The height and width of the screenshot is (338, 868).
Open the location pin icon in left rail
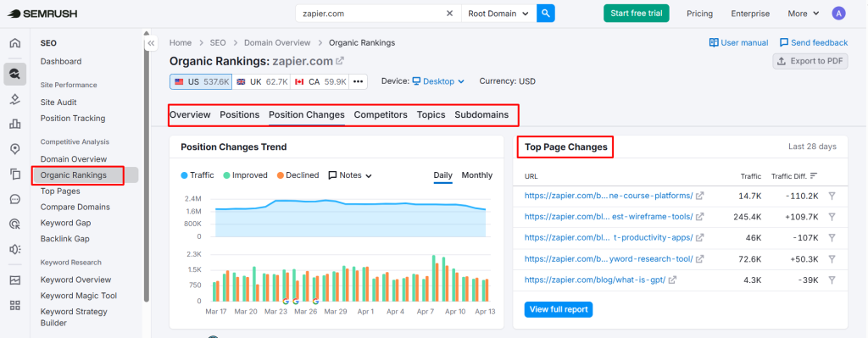click(15, 149)
